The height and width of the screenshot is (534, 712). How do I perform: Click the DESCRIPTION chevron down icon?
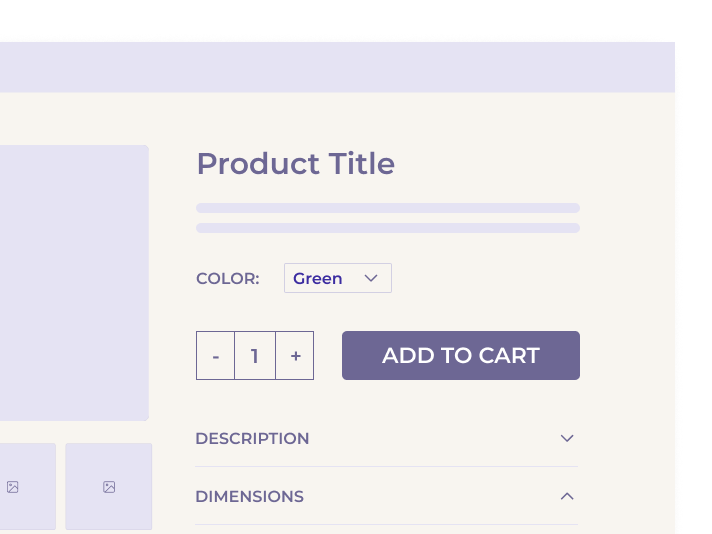click(567, 438)
